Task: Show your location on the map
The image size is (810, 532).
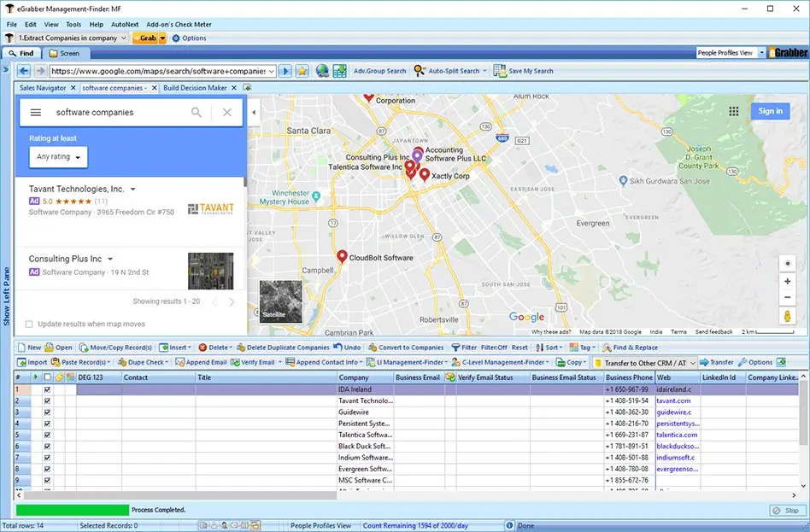Action: 787,263
